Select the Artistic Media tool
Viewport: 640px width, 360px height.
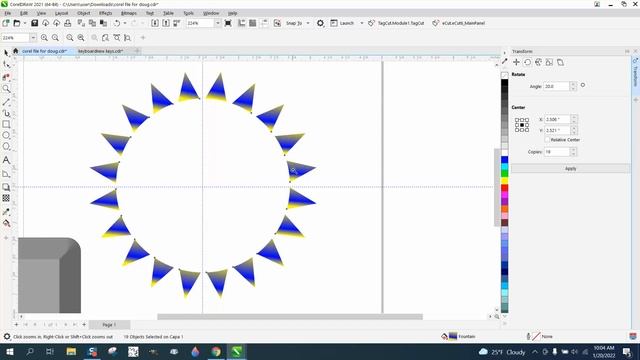6,113
